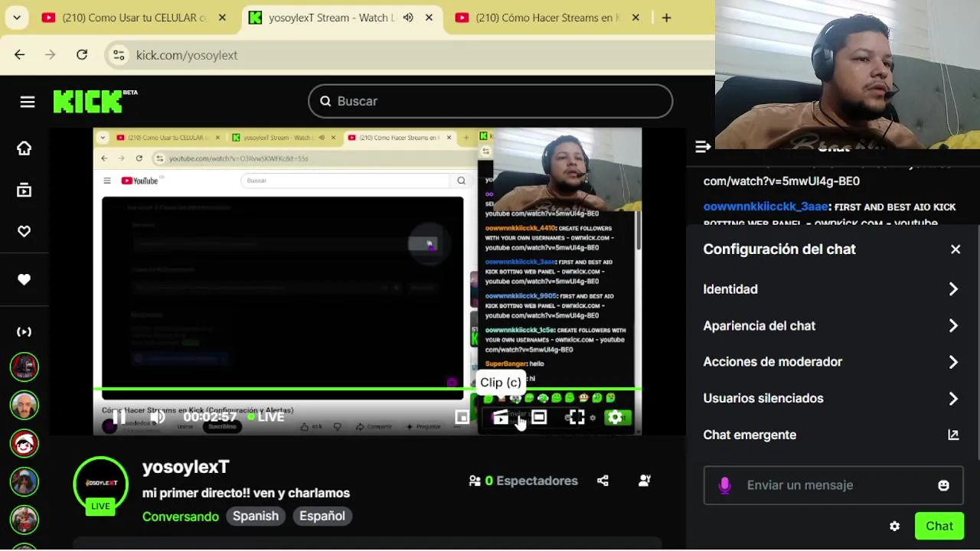Switch to Cómo Hacer Streams tab

point(547,18)
